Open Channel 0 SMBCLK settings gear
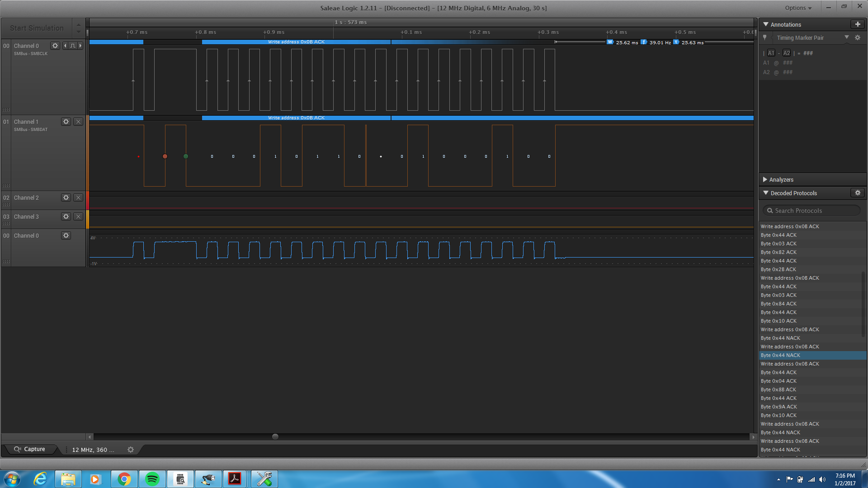Image resolution: width=868 pixels, height=488 pixels. pyautogui.click(x=55, y=46)
